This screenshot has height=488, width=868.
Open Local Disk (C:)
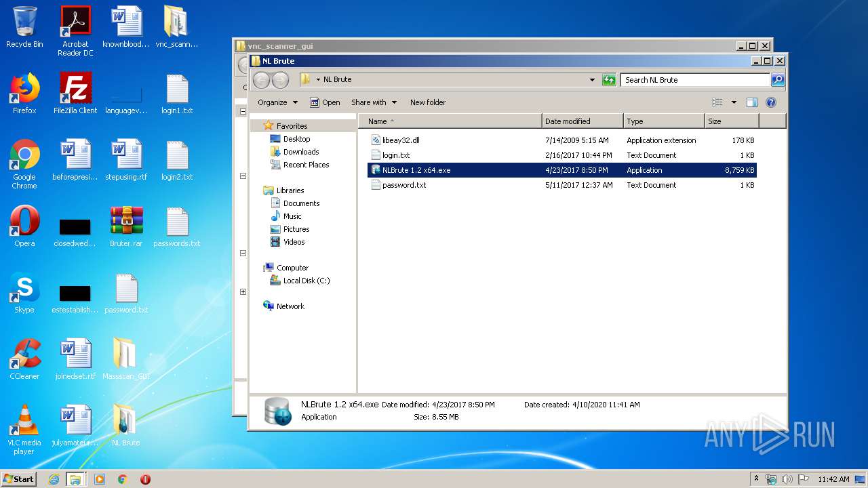coord(307,281)
